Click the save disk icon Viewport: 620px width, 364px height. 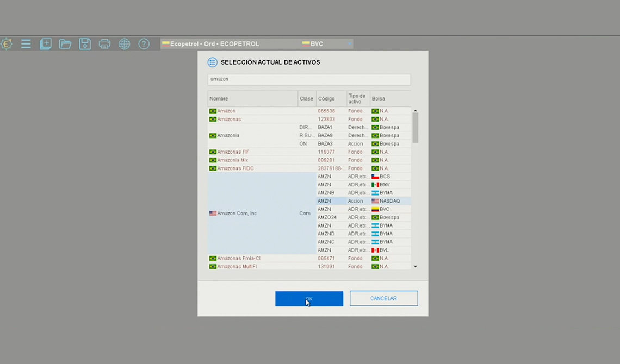tap(85, 44)
